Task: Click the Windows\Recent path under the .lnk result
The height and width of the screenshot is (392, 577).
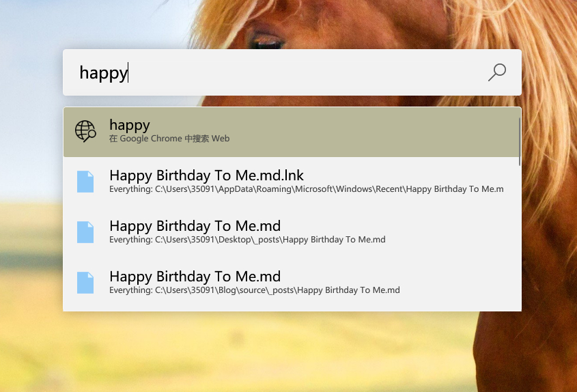Action: coord(306,189)
